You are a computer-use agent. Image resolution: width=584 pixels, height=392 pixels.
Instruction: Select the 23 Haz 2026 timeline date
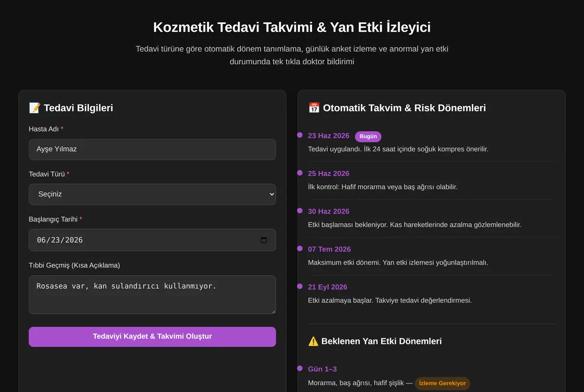328,136
